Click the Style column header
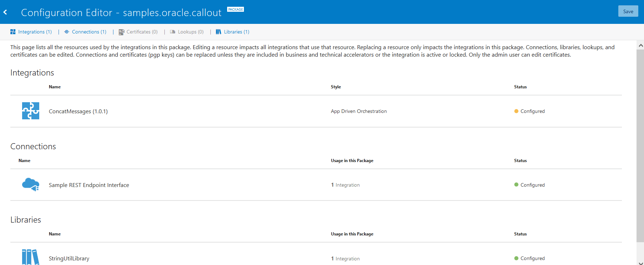This screenshot has height=265, width=644. coord(336,87)
